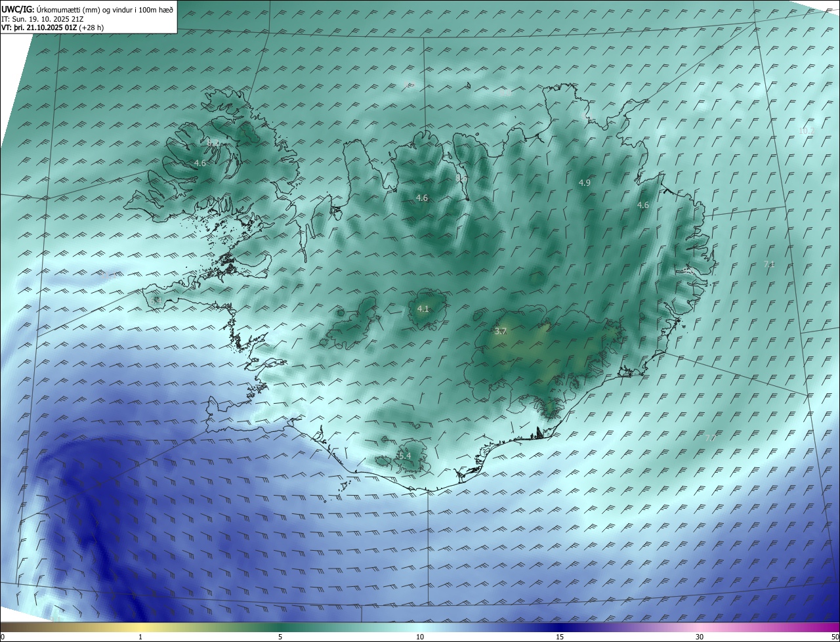Click the 10.2 value over the northeast sea
This screenshot has width=840, height=642.
click(806, 131)
